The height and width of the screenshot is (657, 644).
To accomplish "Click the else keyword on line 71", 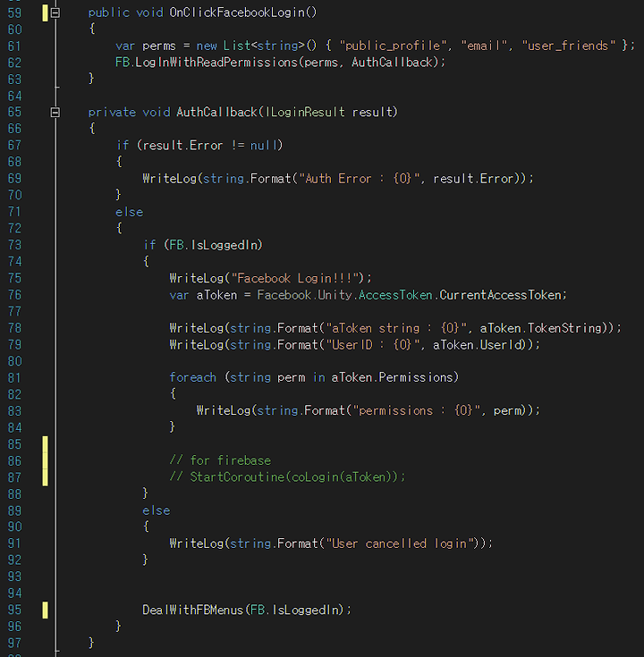I will [x=129, y=212].
